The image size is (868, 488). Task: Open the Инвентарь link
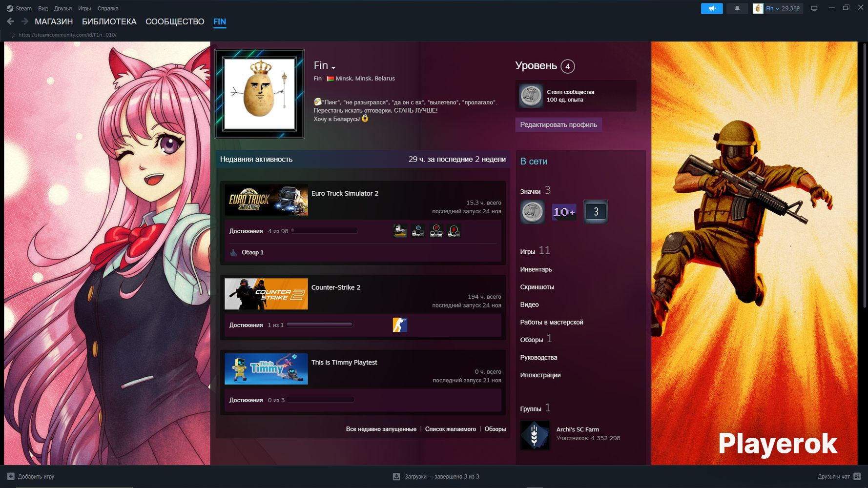536,269
